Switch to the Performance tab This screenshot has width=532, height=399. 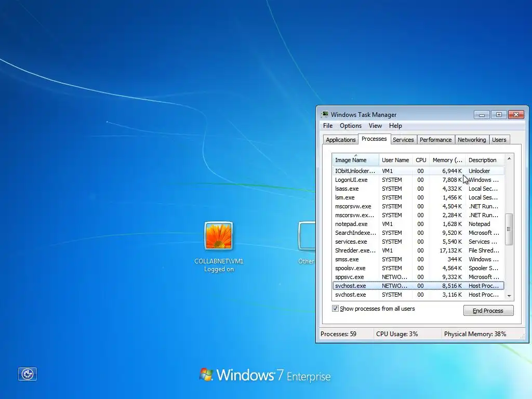[x=435, y=140]
